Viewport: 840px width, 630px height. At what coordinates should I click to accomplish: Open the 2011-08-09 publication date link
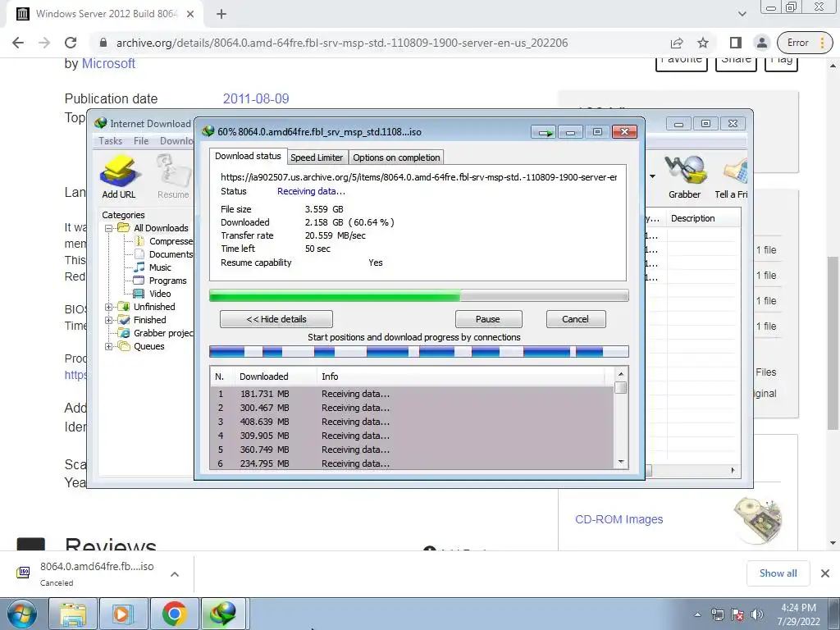click(x=256, y=98)
